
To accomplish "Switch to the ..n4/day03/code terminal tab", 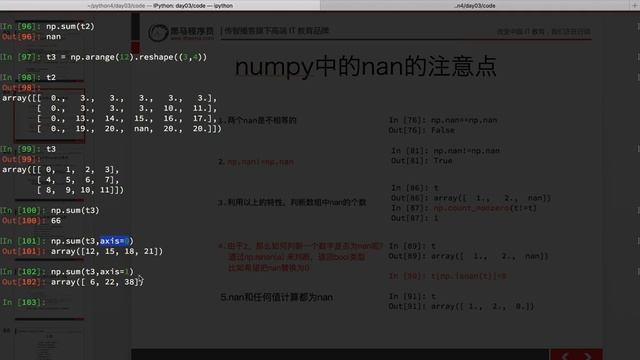I will [475, 5].
